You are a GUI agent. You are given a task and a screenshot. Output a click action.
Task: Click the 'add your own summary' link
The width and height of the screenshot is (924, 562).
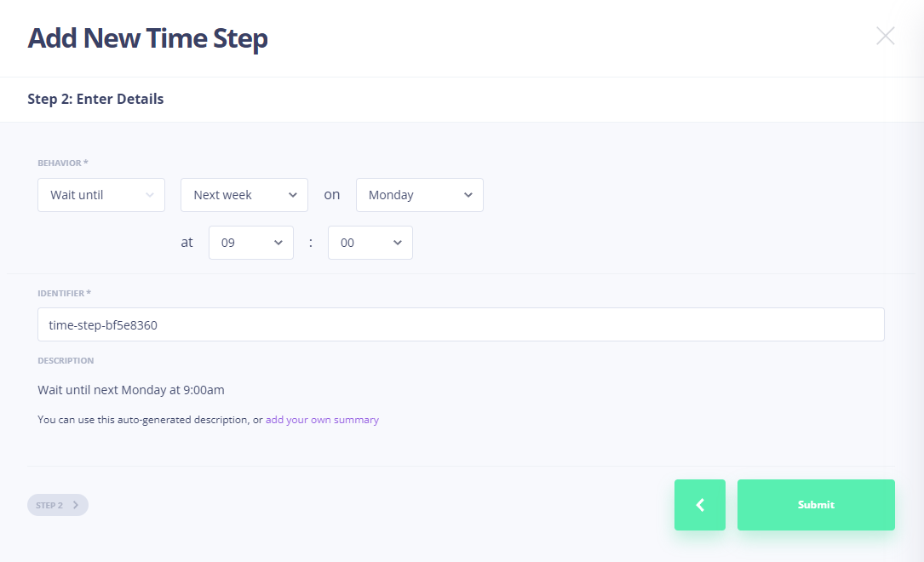coord(322,420)
